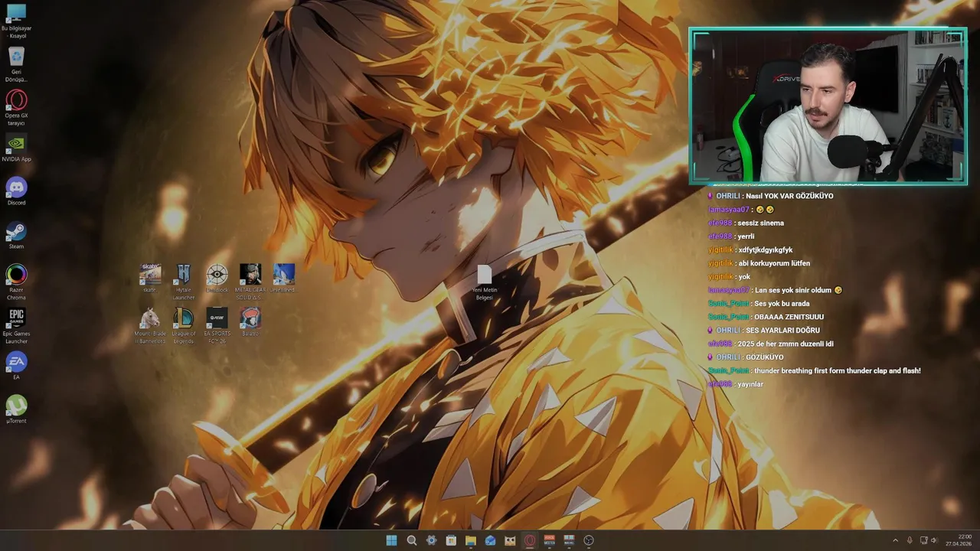This screenshot has width=980, height=551.
Task: Click the network tray icon
Action: 923,540
